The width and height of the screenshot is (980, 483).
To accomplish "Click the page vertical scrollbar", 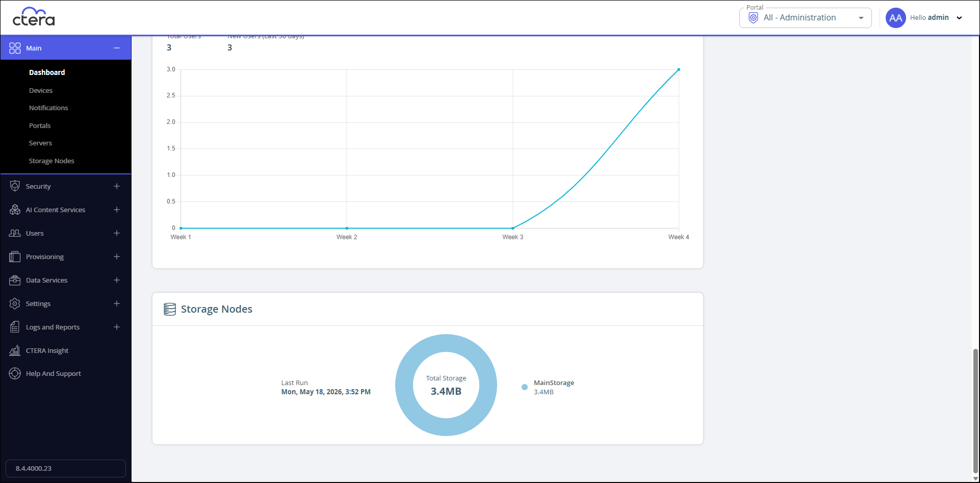I will click(x=975, y=411).
